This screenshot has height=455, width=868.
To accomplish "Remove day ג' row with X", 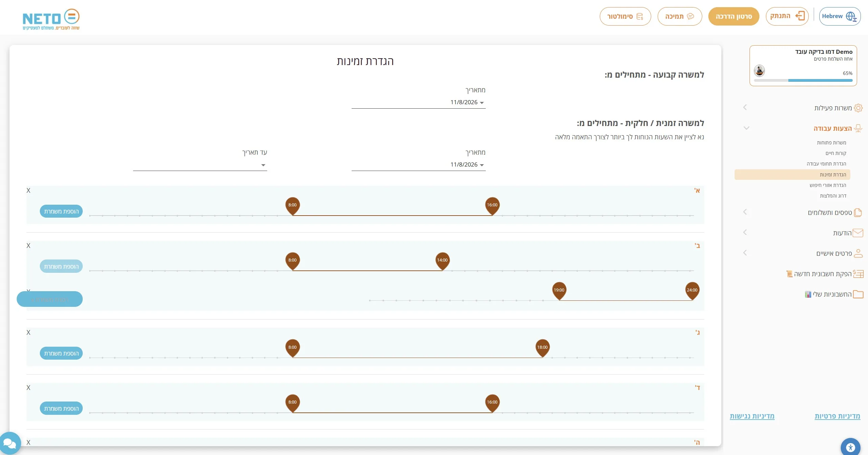I will [x=29, y=332].
